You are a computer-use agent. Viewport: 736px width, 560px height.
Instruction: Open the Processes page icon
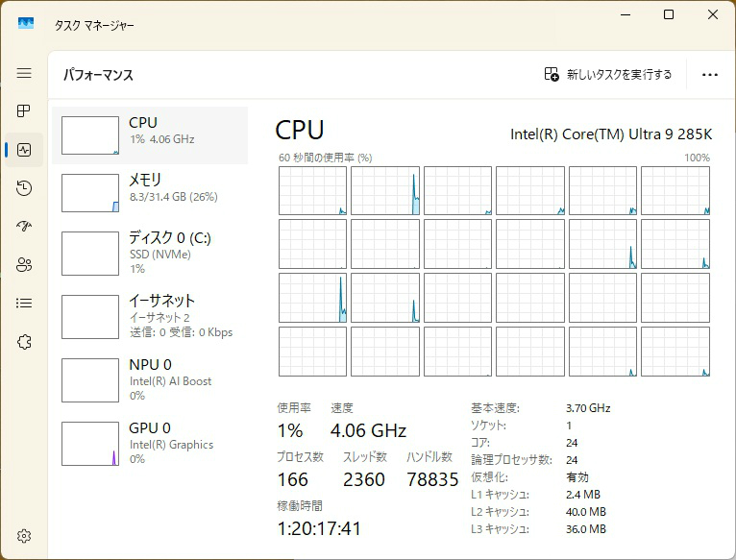[24, 111]
